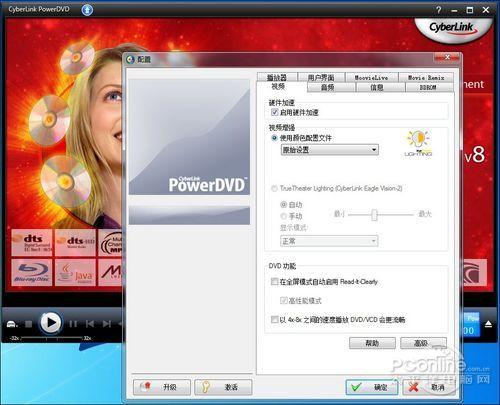500x405 pixels.
Task: Click the dts Digital Surround logo
Action: (32, 242)
